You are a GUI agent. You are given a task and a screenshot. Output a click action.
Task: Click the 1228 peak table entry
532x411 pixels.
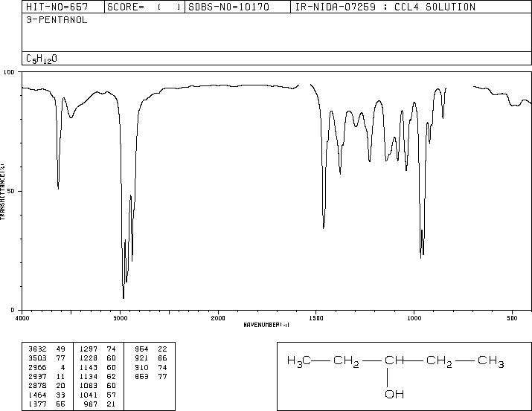pos(89,358)
